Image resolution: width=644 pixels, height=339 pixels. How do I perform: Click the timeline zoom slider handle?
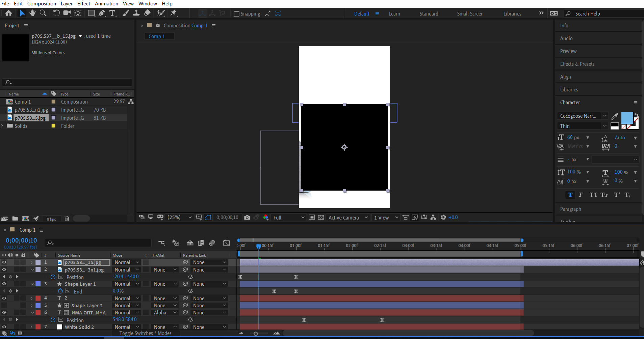pos(256,334)
